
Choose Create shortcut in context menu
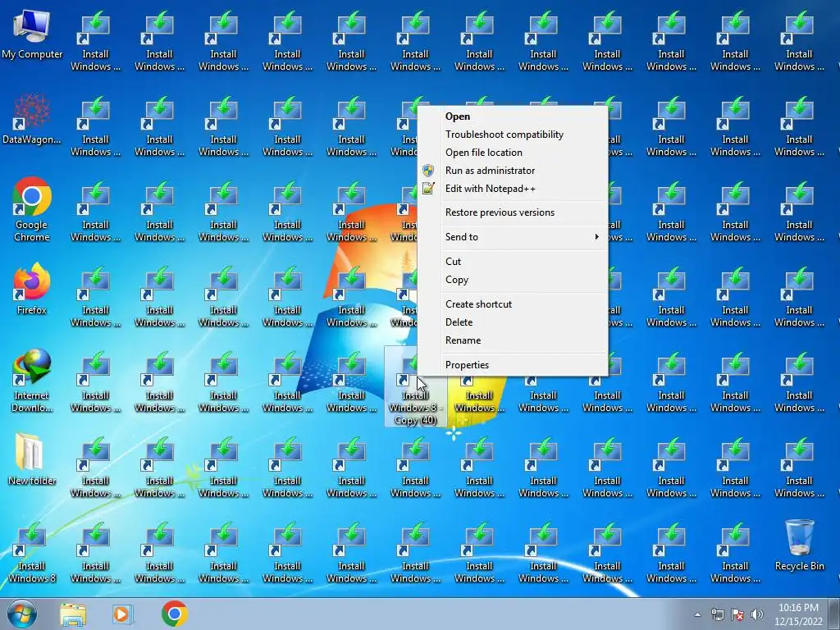[x=513, y=304]
